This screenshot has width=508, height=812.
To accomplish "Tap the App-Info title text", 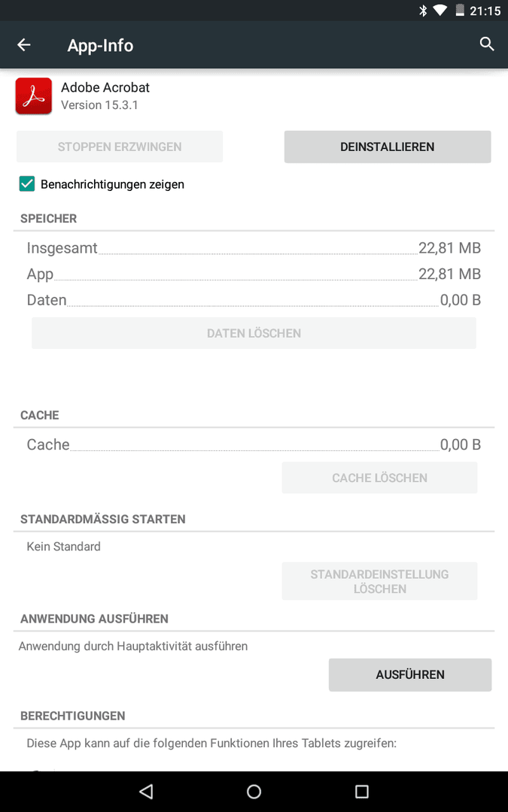I will coord(100,46).
